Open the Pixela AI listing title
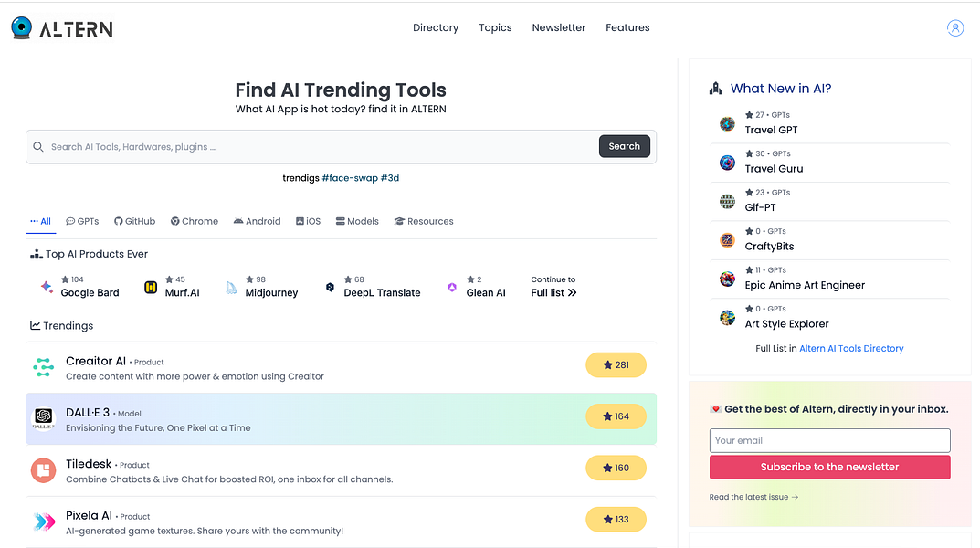 [89, 515]
